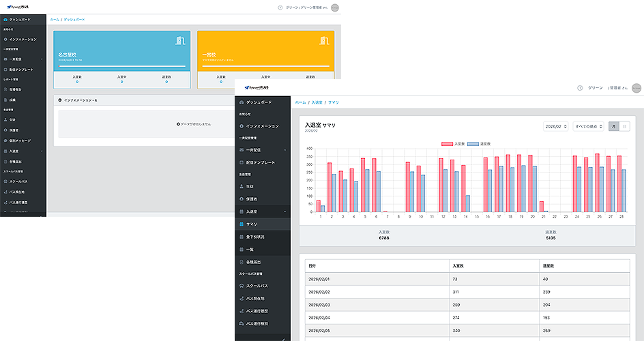Expand 入退室 in the back window sidebar

click(23, 151)
